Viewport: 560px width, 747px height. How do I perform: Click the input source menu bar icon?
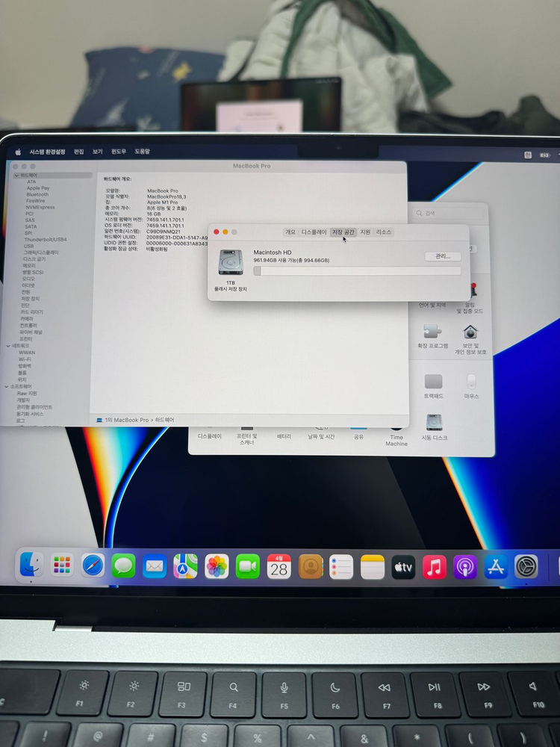(x=528, y=155)
